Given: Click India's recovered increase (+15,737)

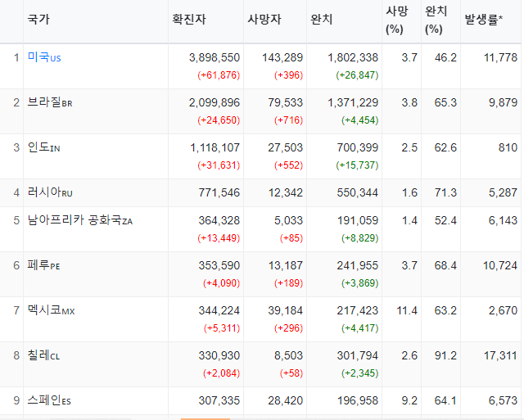Looking at the screenshot, I should pyautogui.click(x=357, y=165).
